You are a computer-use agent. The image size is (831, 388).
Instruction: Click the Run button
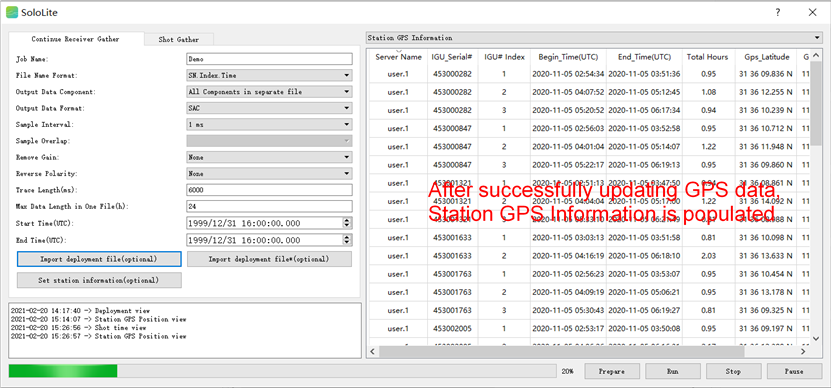tap(673, 372)
